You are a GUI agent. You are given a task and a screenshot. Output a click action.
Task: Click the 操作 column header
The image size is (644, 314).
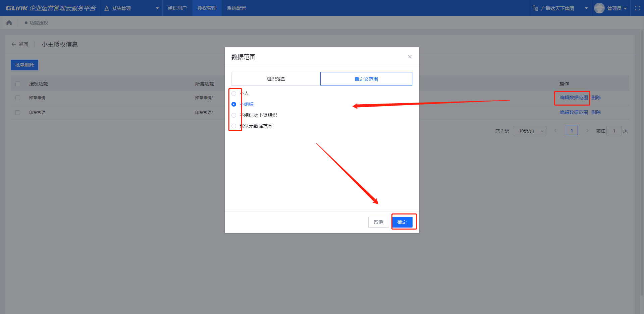click(564, 84)
